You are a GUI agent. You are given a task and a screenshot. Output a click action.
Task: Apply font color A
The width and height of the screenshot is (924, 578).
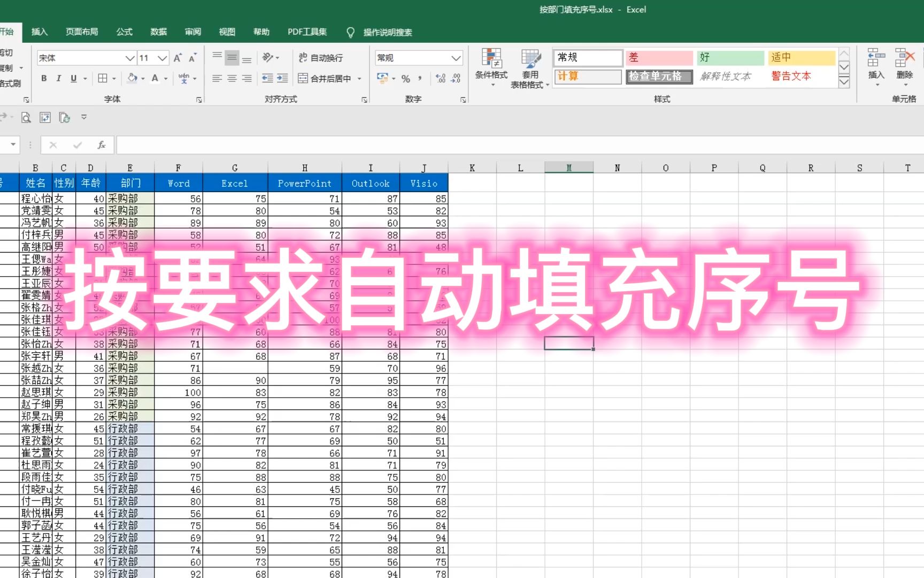click(155, 78)
